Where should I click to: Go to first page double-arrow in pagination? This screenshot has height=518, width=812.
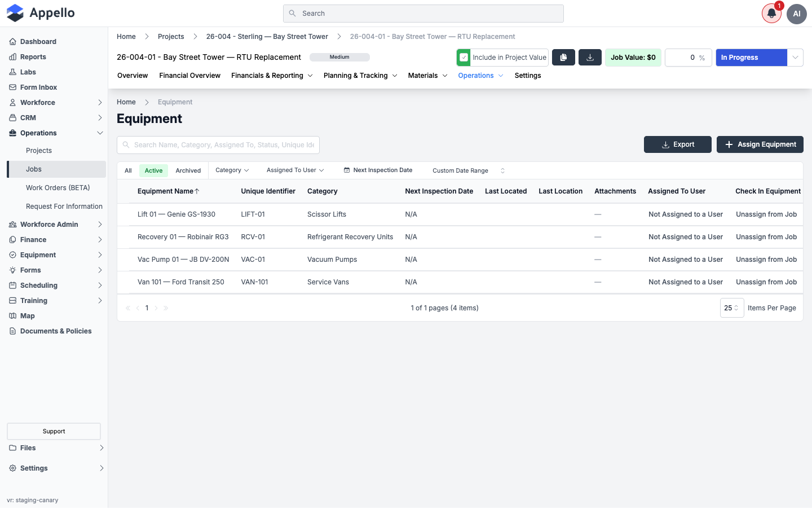coord(128,308)
